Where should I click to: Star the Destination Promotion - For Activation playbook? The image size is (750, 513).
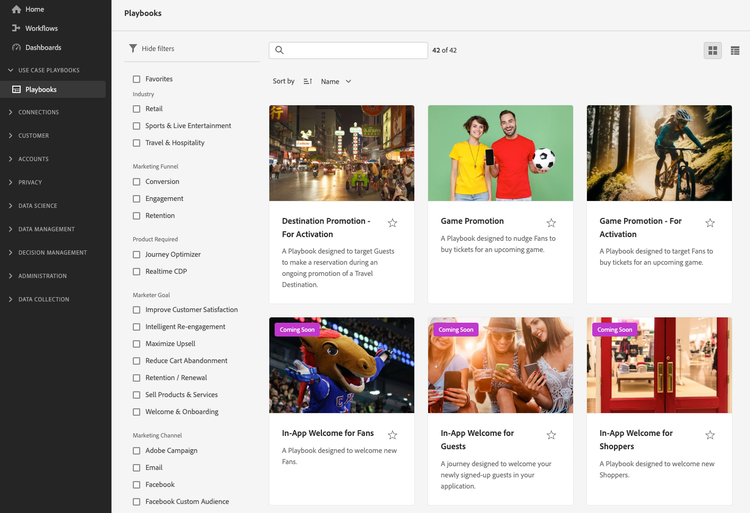(392, 223)
